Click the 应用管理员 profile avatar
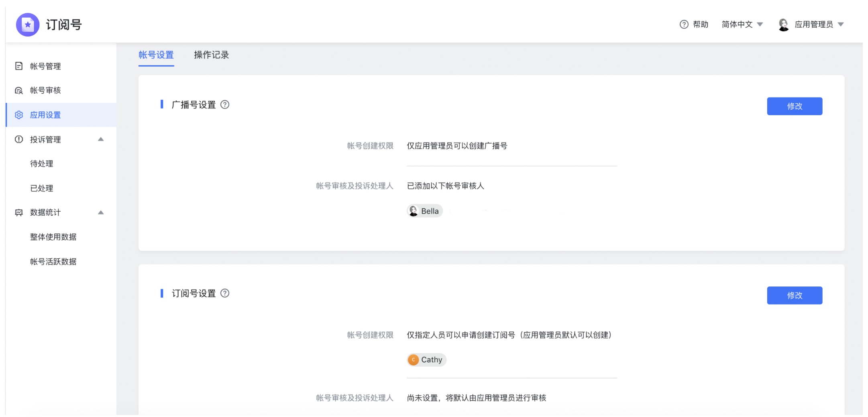The width and height of the screenshot is (868, 417). [783, 25]
